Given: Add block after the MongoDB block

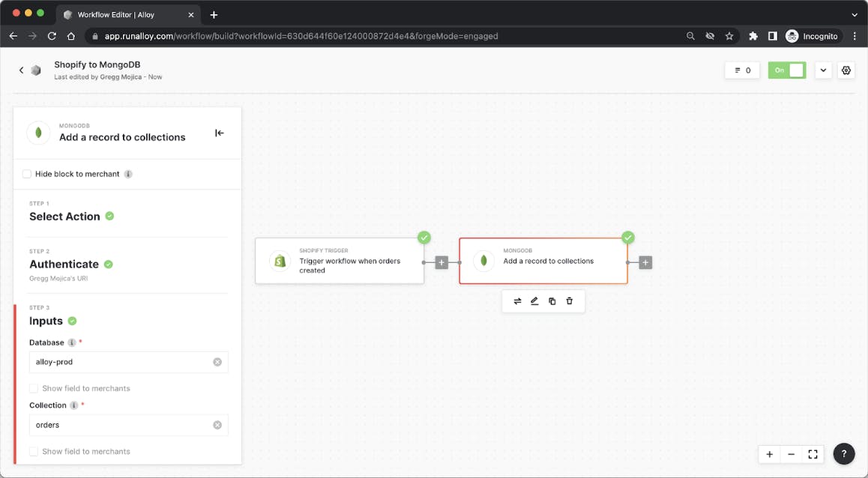Looking at the screenshot, I should (x=645, y=262).
